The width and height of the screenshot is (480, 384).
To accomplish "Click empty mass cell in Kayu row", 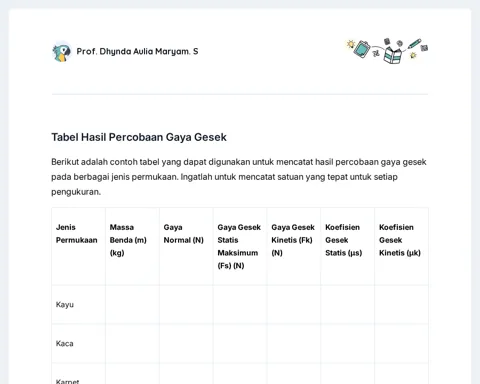I will pos(132,305).
